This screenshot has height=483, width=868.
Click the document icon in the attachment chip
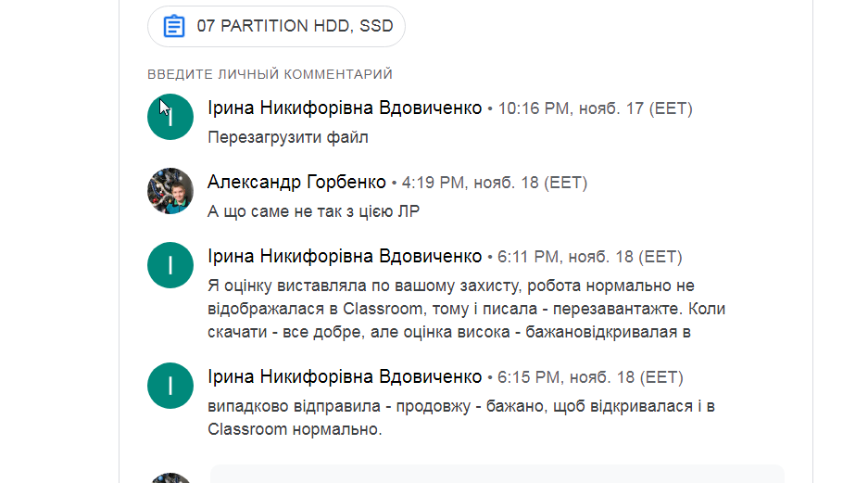173,26
